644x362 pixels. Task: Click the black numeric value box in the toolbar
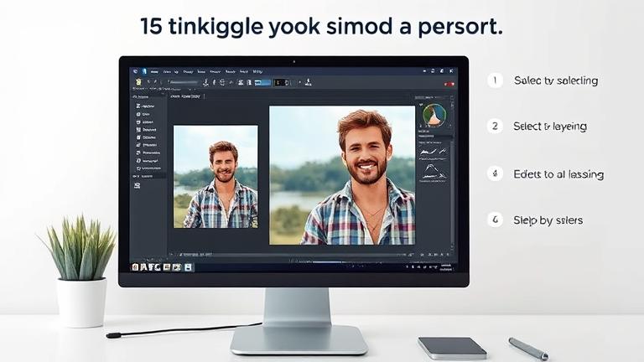coord(282,82)
